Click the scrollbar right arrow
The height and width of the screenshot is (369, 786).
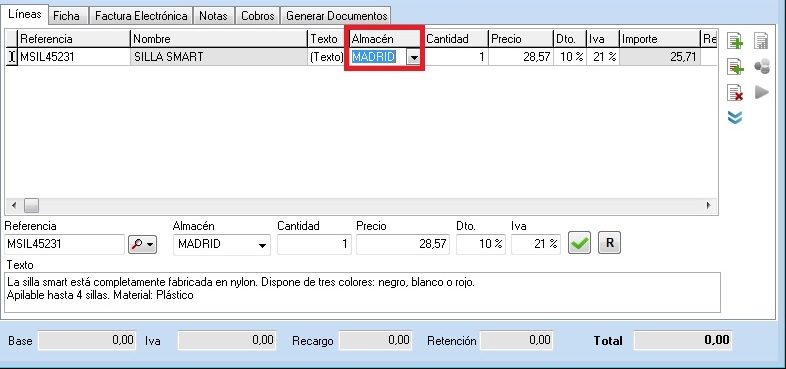tap(709, 205)
